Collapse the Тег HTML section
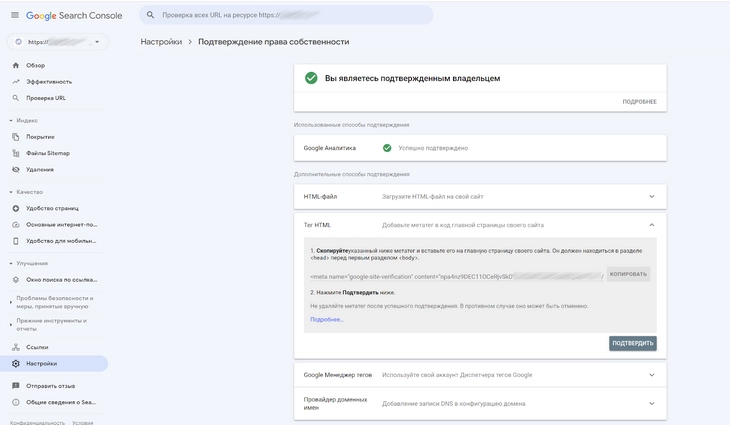This screenshot has width=730, height=425. (651, 225)
